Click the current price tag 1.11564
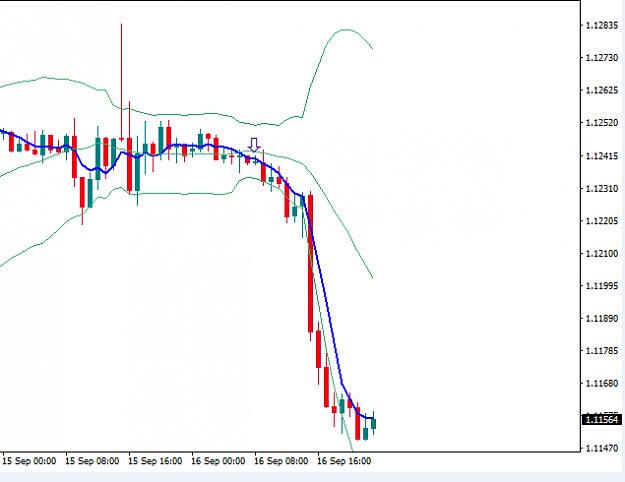This screenshot has width=625, height=482. coord(601,419)
